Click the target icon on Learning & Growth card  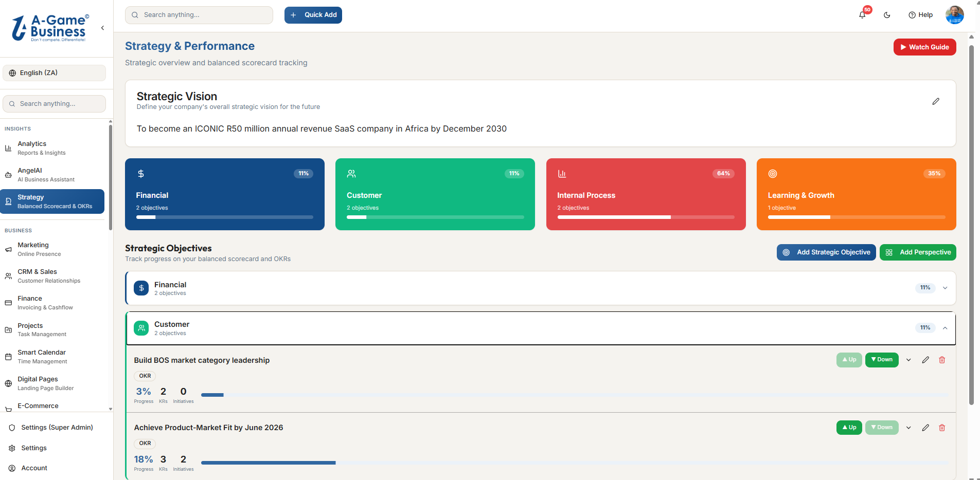click(x=773, y=174)
